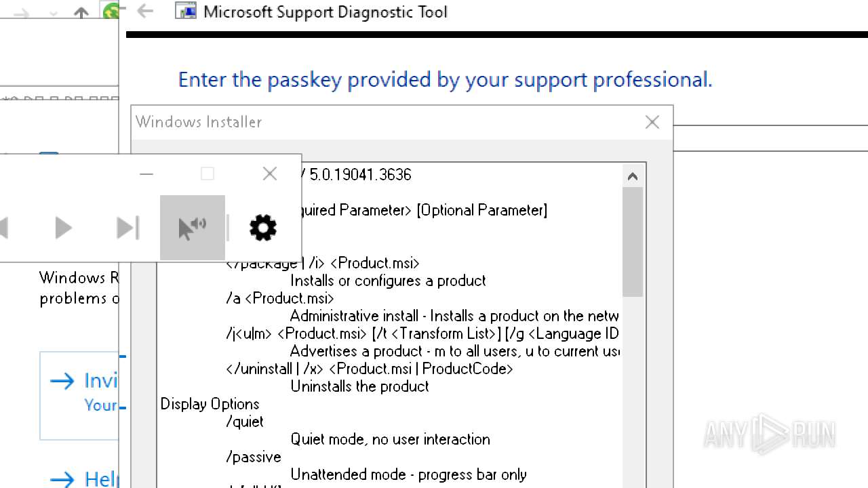Click the green refresh icon at top

click(x=111, y=12)
